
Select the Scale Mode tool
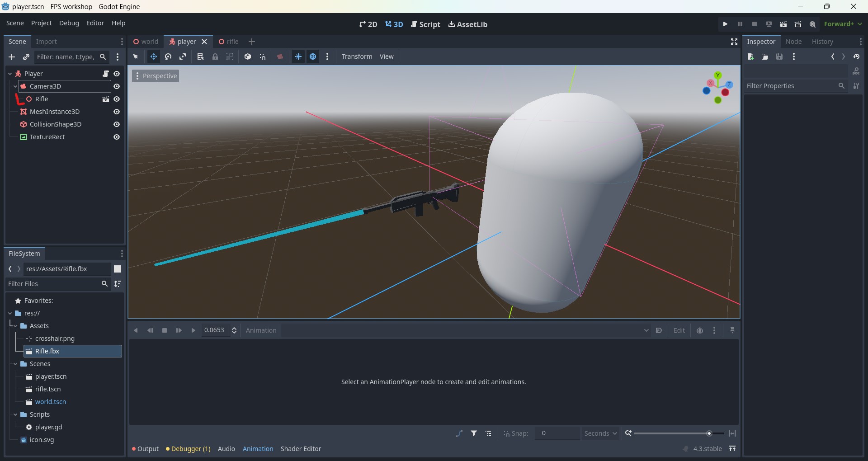click(x=183, y=56)
